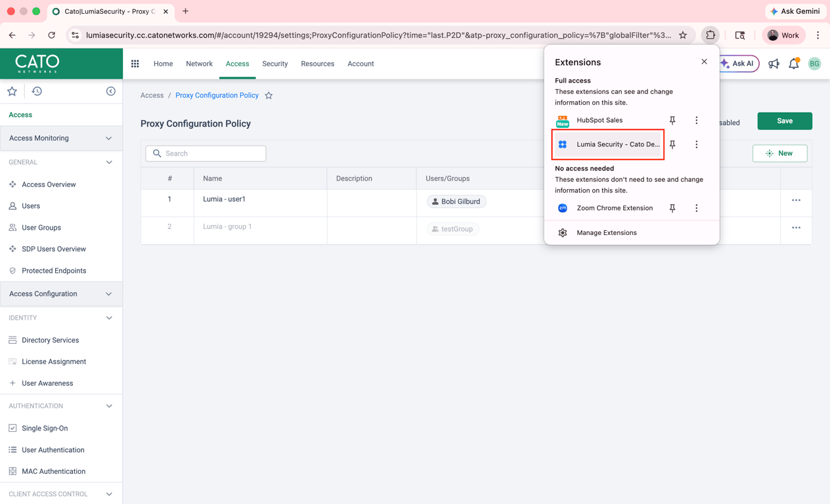The height and width of the screenshot is (504, 830).
Task: Open Directory Services
Action: click(x=50, y=341)
